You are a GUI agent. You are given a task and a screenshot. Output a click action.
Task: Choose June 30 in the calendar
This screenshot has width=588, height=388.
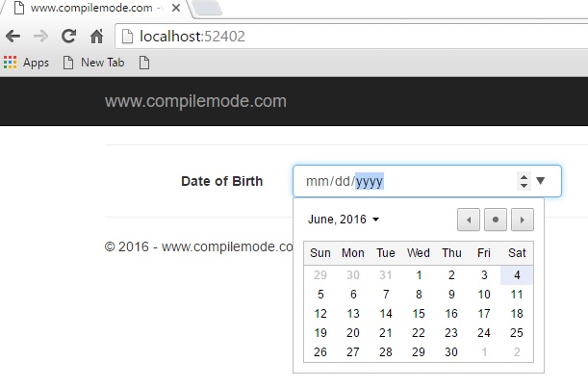[x=451, y=351]
